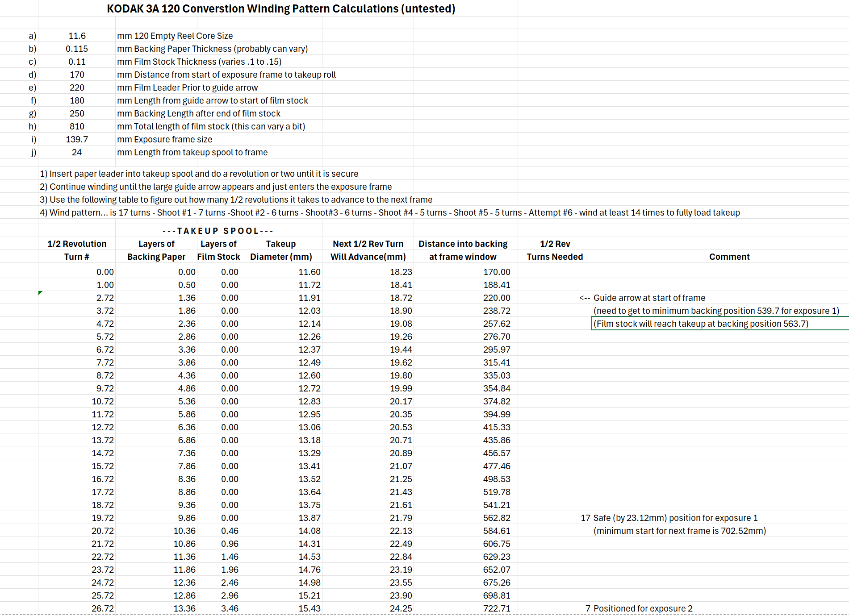The width and height of the screenshot is (849, 616).
Task: Select the 13.36 backing paper layers cell
Action: coord(184,608)
